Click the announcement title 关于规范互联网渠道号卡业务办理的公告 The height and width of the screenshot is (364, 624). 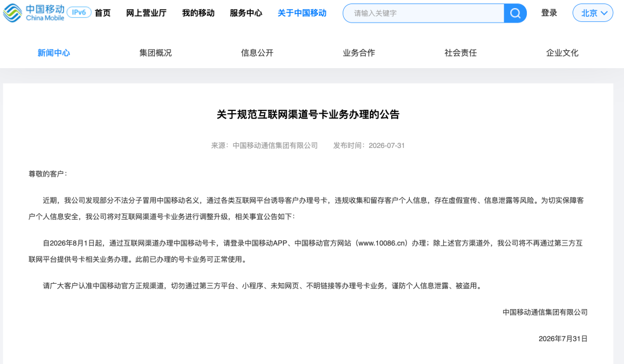(x=308, y=114)
